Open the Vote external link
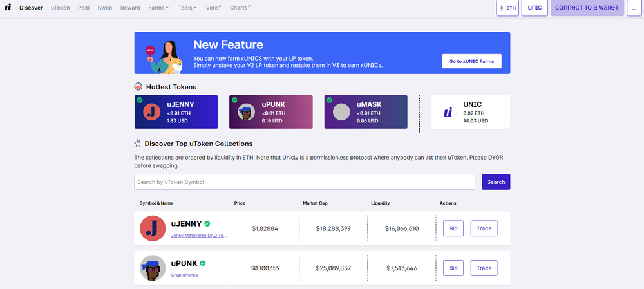This screenshot has height=289, width=644. click(x=214, y=8)
